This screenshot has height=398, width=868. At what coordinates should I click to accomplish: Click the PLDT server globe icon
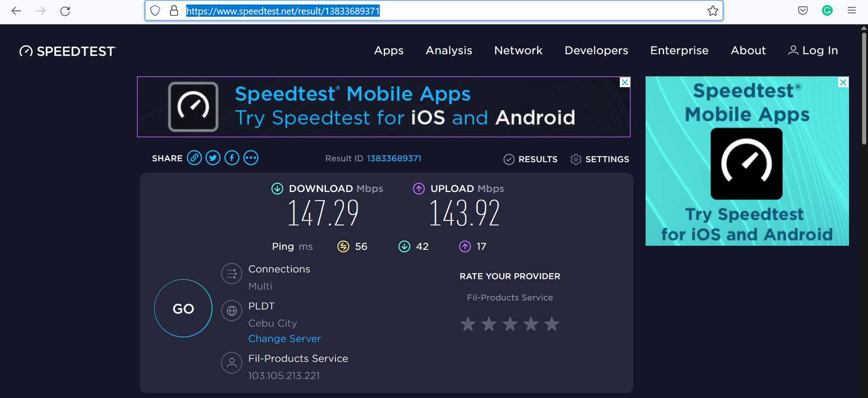[x=232, y=310]
